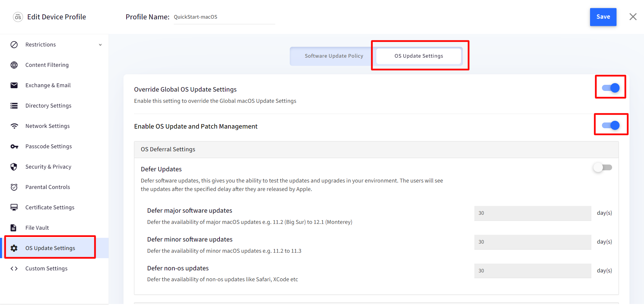This screenshot has width=644, height=306.
Task: Click the Profile Name field QuickStart-macOS
Action: click(x=224, y=17)
